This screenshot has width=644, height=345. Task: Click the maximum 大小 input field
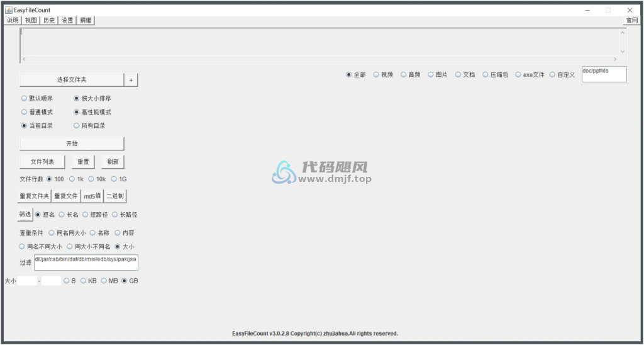[52, 281]
